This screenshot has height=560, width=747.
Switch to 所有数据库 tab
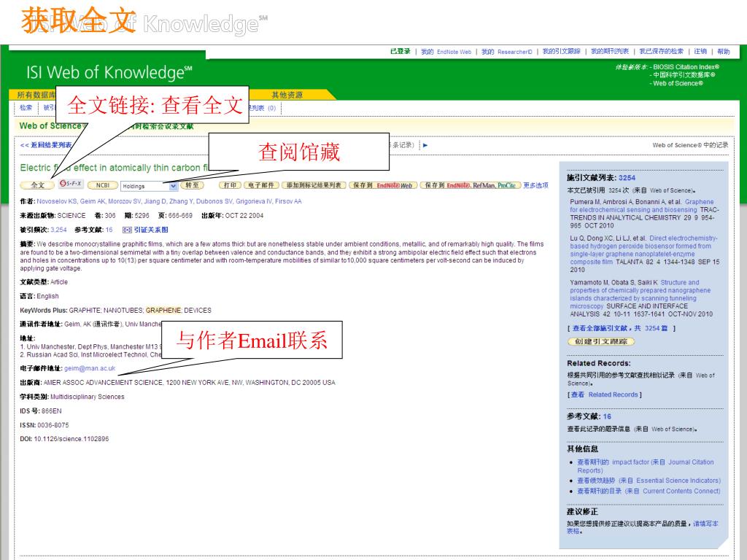[36, 95]
